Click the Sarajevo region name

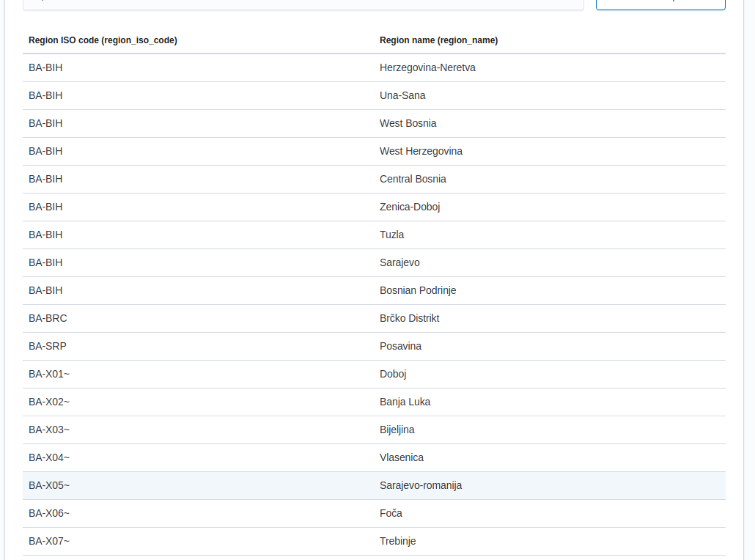click(399, 262)
